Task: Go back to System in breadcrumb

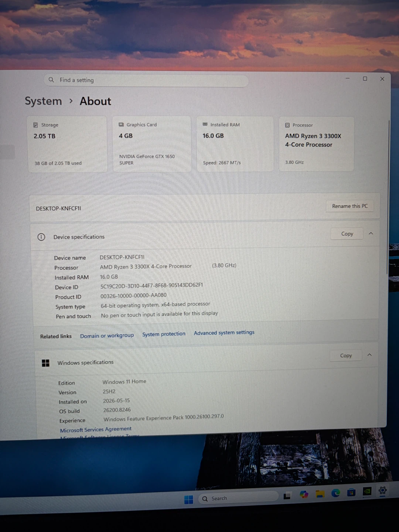Action: 43,101
